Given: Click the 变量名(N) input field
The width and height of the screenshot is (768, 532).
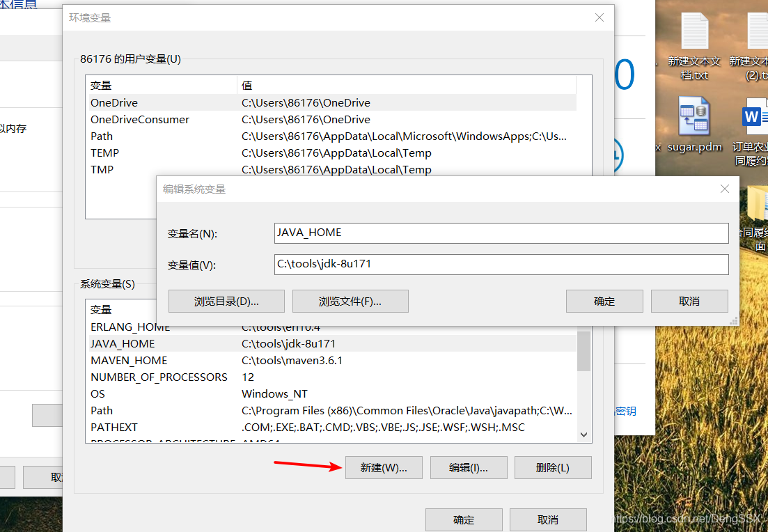Looking at the screenshot, I should (501, 233).
